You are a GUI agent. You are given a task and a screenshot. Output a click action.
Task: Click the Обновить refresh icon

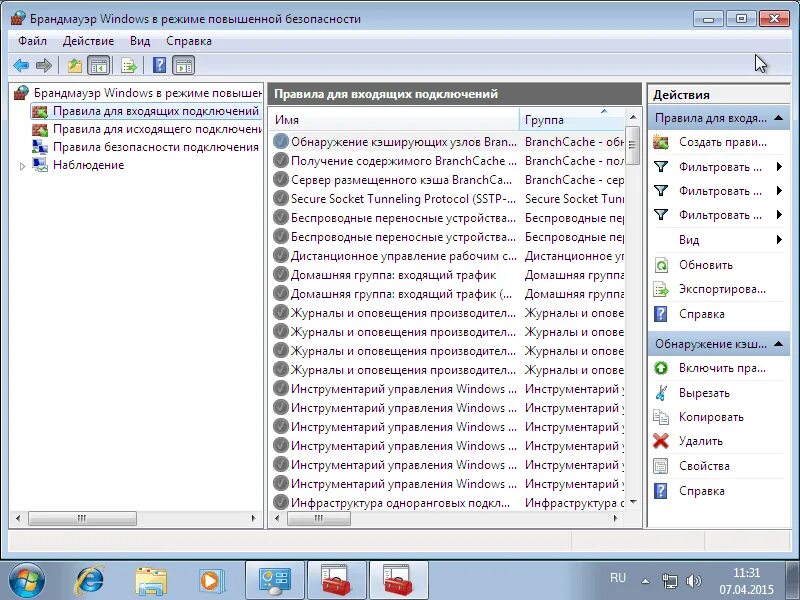(x=661, y=265)
